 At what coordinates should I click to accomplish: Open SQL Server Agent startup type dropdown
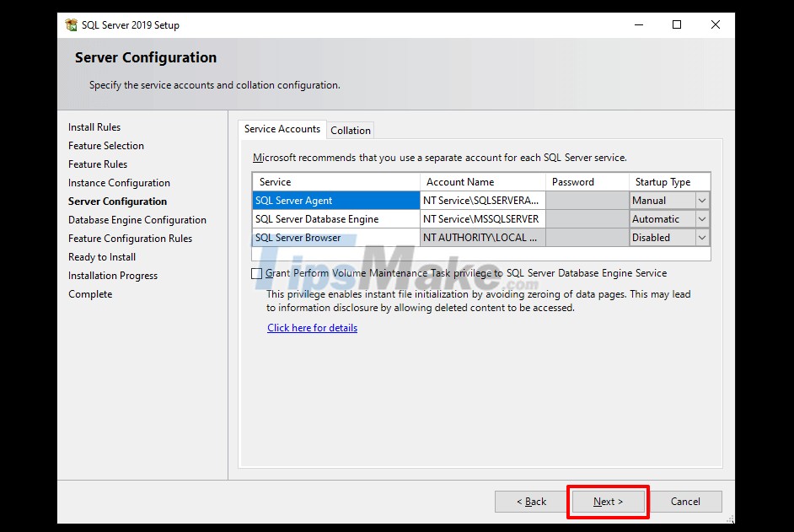tap(702, 200)
